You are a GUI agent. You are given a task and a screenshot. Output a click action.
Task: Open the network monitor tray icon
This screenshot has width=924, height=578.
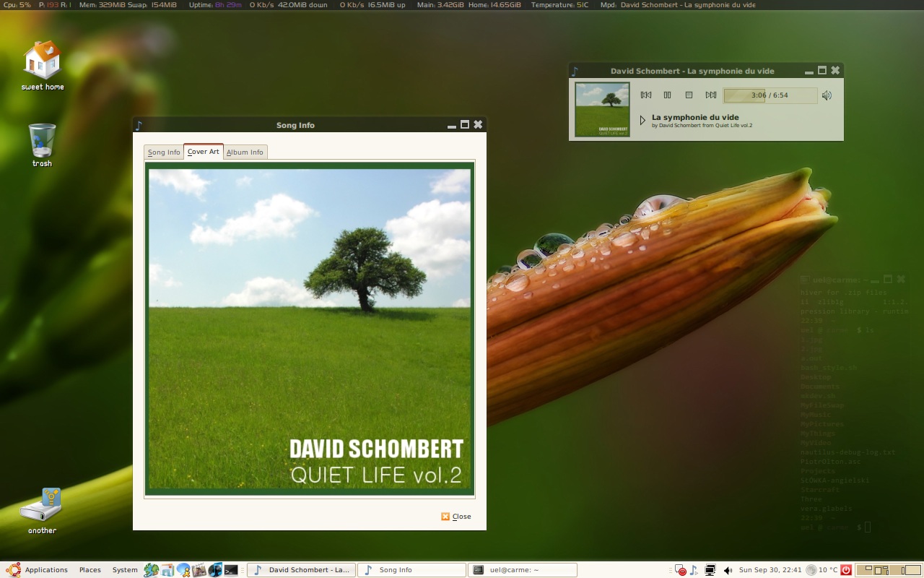click(710, 570)
